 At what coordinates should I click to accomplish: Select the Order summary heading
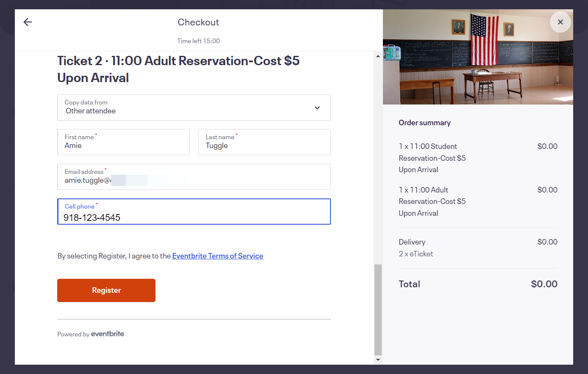point(424,123)
